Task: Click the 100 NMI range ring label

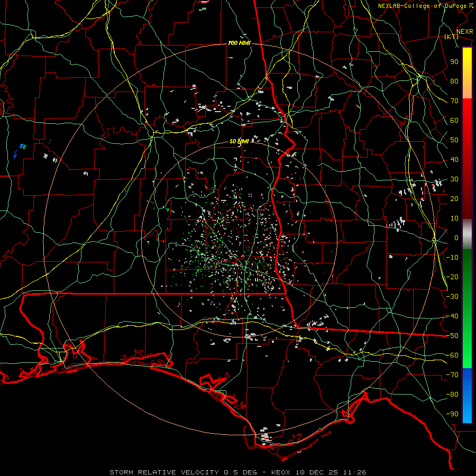Action: click(239, 43)
